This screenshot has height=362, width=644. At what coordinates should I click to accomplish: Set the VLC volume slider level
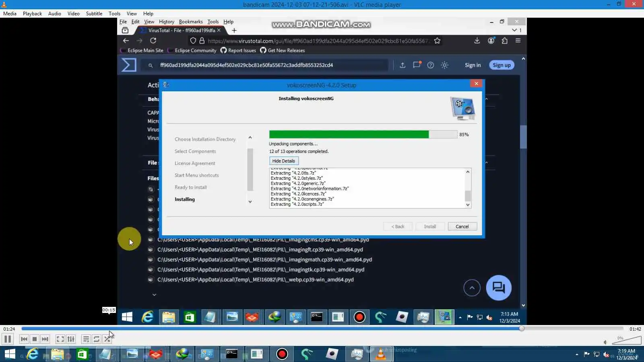(626, 341)
